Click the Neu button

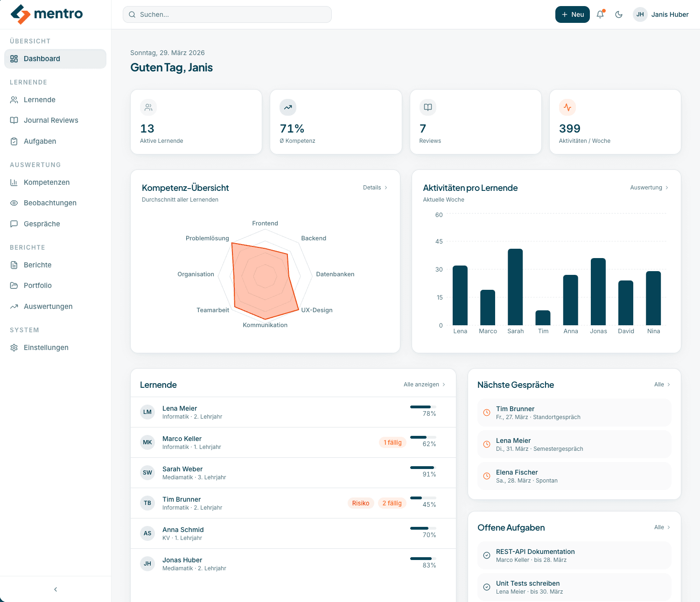click(572, 14)
